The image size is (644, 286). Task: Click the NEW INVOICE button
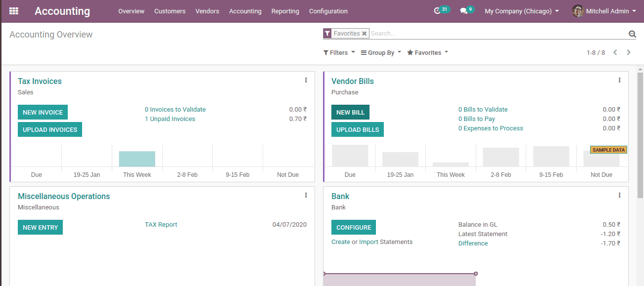(x=43, y=112)
